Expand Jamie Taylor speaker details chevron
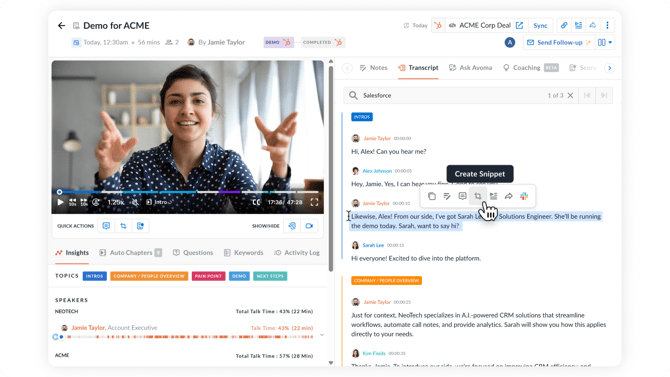This screenshot has height=377, width=670. coord(322,335)
